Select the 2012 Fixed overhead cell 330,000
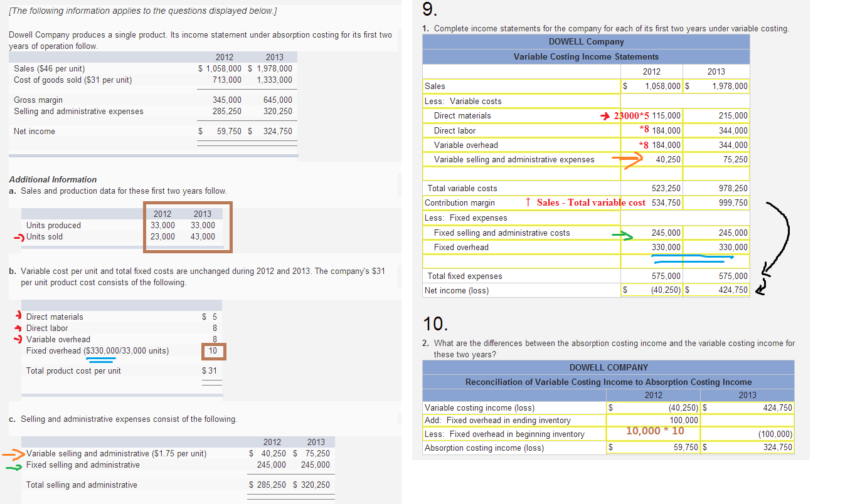This screenshot has height=504, width=850. tap(652, 247)
